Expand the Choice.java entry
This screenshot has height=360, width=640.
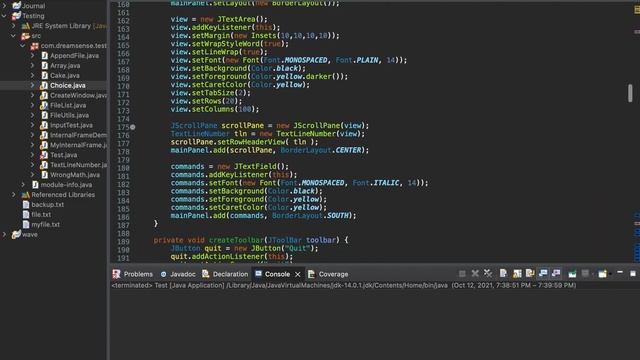coord(33,85)
